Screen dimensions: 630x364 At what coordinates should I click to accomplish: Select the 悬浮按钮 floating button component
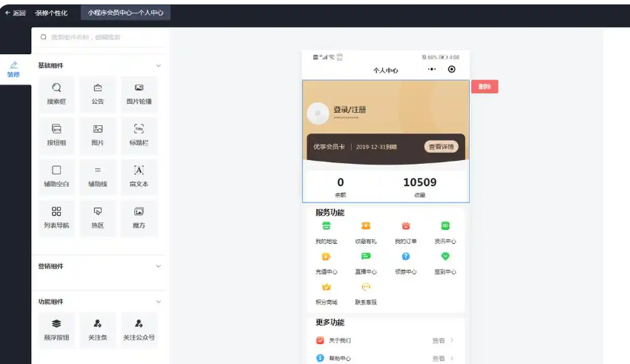56,330
